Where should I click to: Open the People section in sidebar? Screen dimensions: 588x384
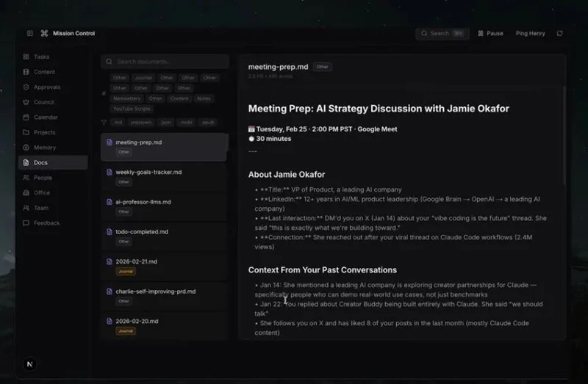coord(43,178)
